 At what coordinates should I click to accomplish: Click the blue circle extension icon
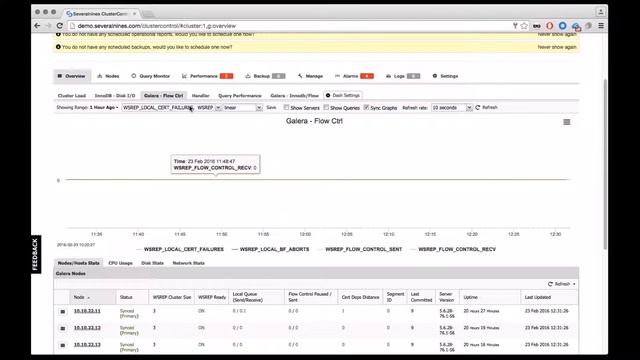tap(562, 26)
